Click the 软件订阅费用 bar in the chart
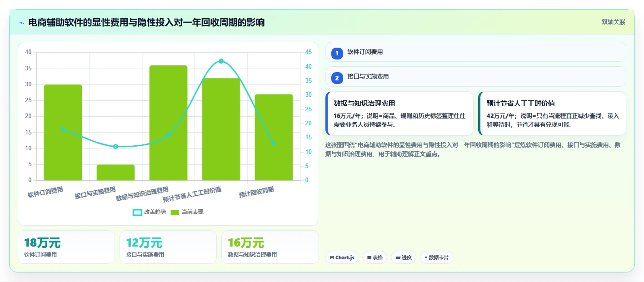The width and height of the screenshot is (644, 282). click(63, 133)
